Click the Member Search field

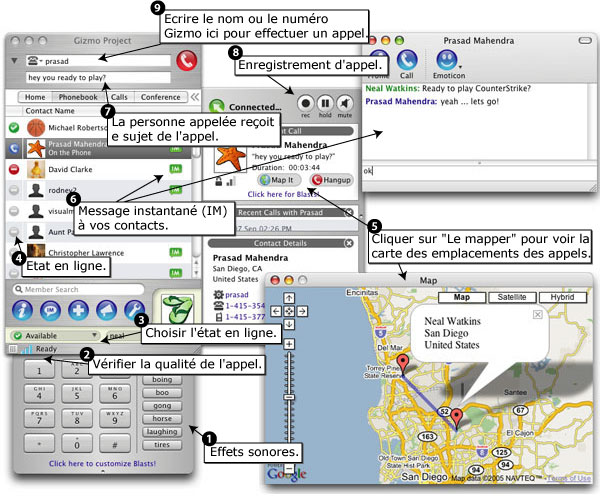click(78, 289)
